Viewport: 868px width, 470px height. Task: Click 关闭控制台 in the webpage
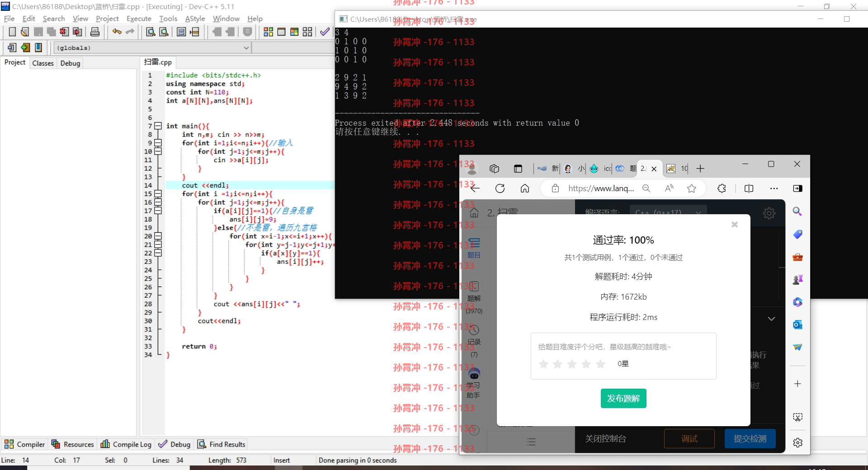[x=606, y=439]
